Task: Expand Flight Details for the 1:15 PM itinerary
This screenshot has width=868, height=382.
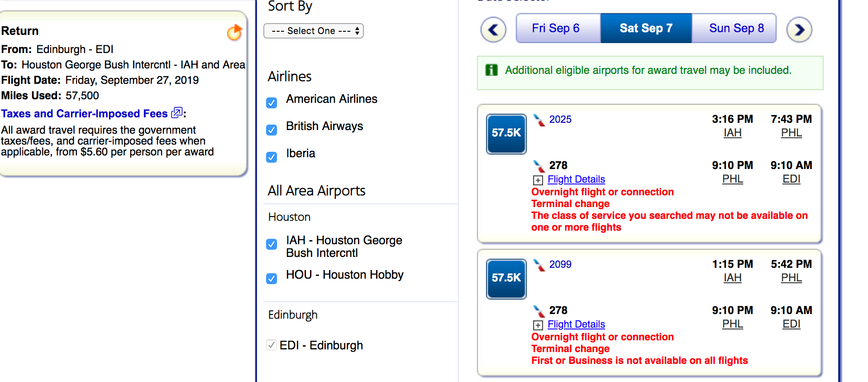Action: 576,324
